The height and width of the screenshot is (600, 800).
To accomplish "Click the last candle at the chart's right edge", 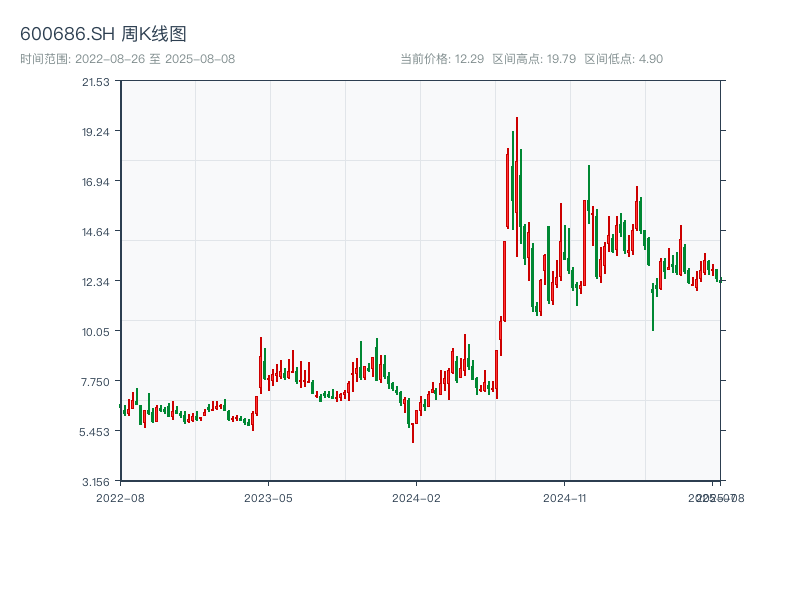I will (x=721, y=280).
